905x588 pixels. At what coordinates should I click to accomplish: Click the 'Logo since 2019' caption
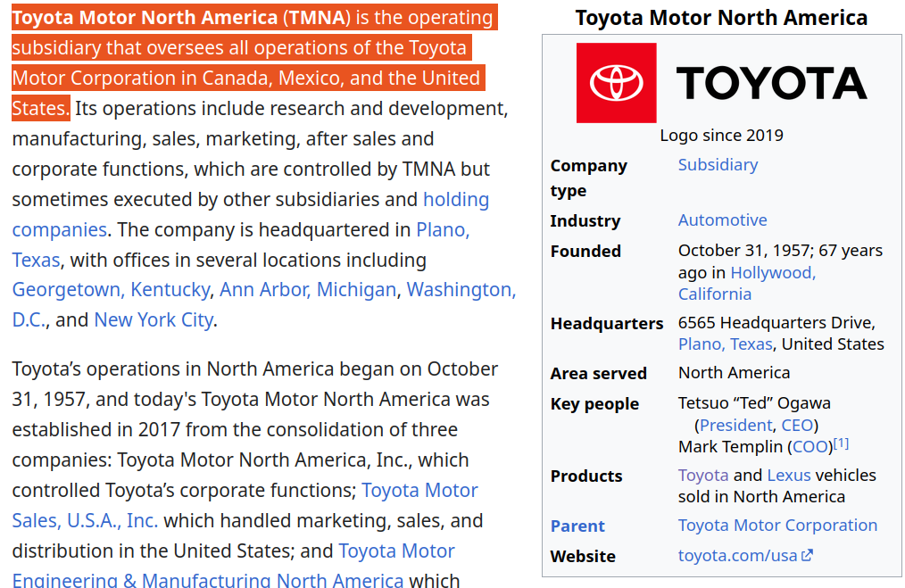pyautogui.click(x=721, y=136)
